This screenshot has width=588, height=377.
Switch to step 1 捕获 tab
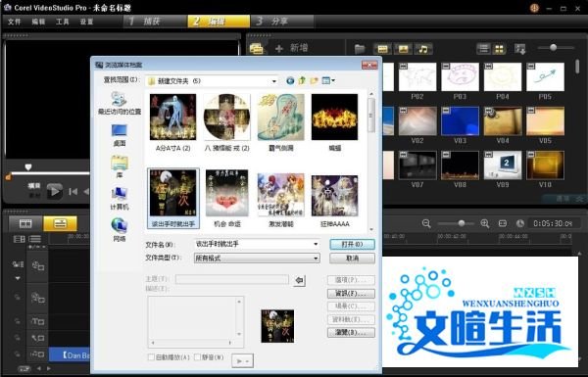pyautogui.click(x=155, y=22)
